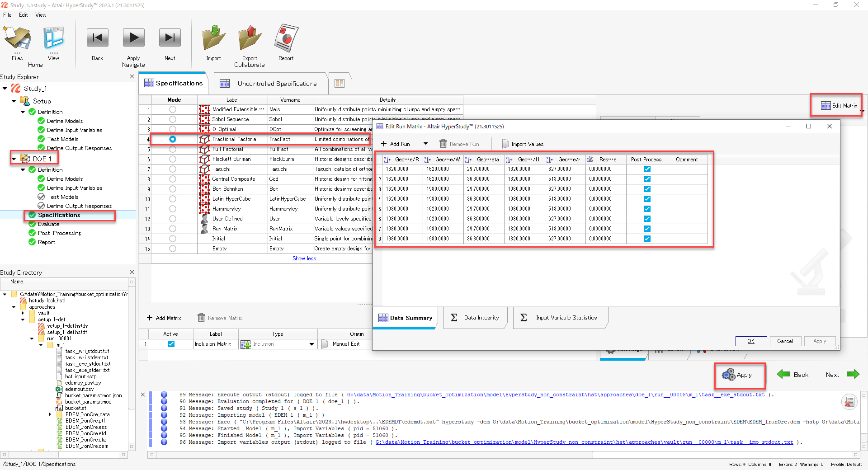Screen dimensions: 868x470
Task: Click Add Run in the Edit Run Matrix dialog
Action: coord(396,144)
